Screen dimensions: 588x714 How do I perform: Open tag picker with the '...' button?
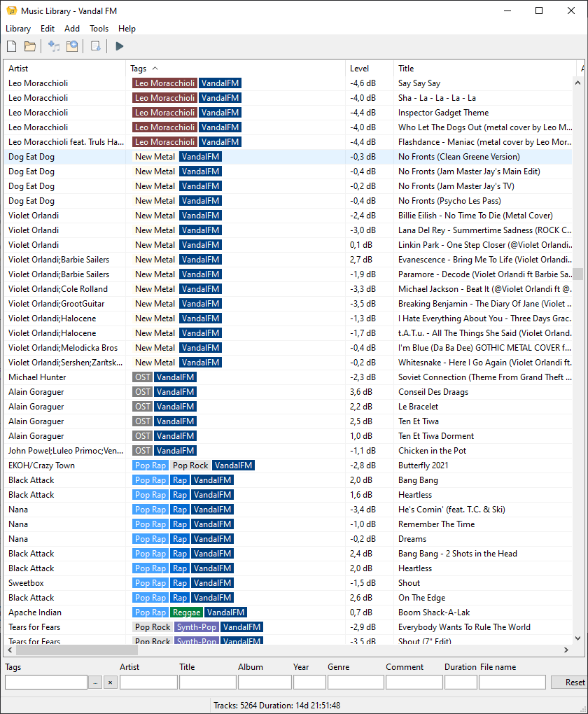click(x=95, y=682)
